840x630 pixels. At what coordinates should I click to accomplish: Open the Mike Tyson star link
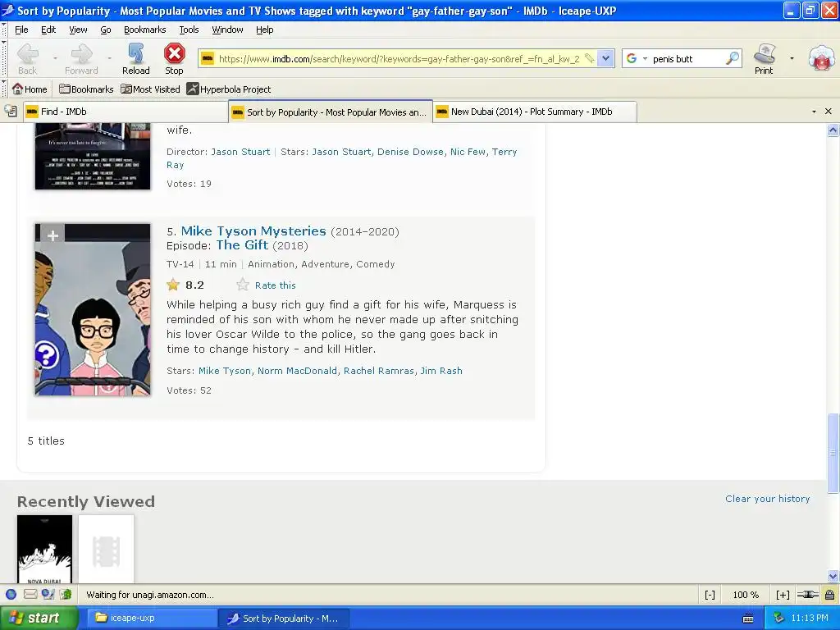pyautogui.click(x=225, y=371)
